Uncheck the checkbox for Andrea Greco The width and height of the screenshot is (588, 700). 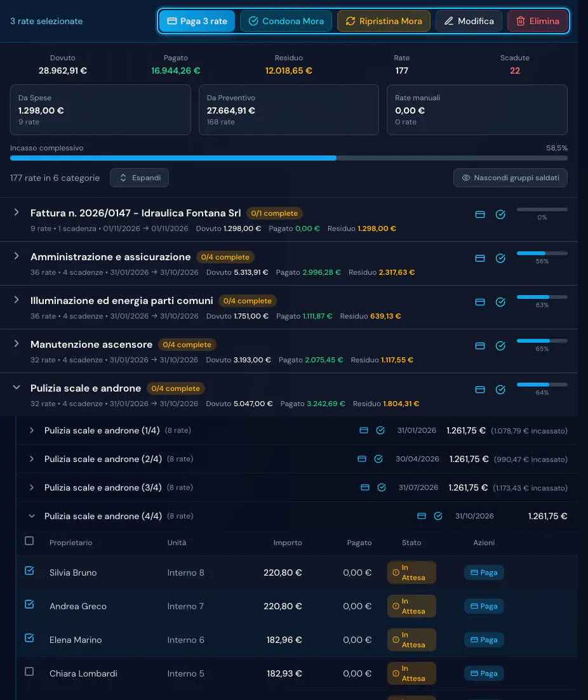pos(29,604)
